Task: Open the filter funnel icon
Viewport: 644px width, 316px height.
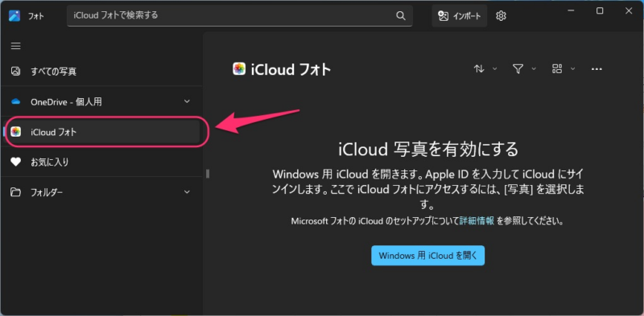Action: pyautogui.click(x=518, y=69)
